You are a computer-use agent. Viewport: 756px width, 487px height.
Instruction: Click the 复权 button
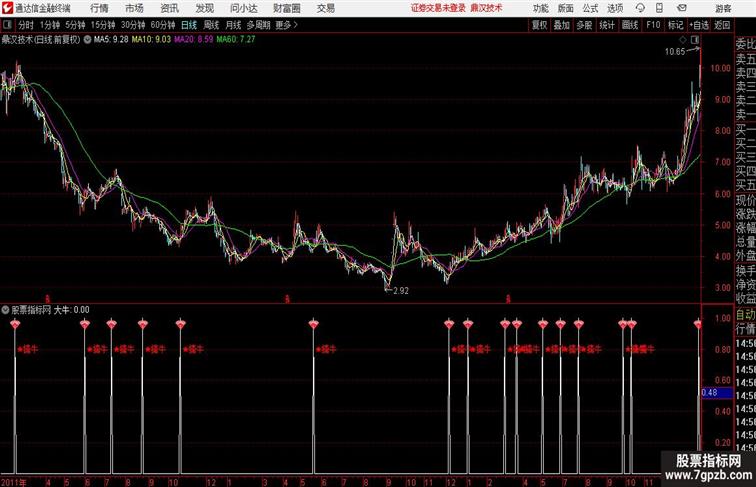pyautogui.click(x=540, y=25)
